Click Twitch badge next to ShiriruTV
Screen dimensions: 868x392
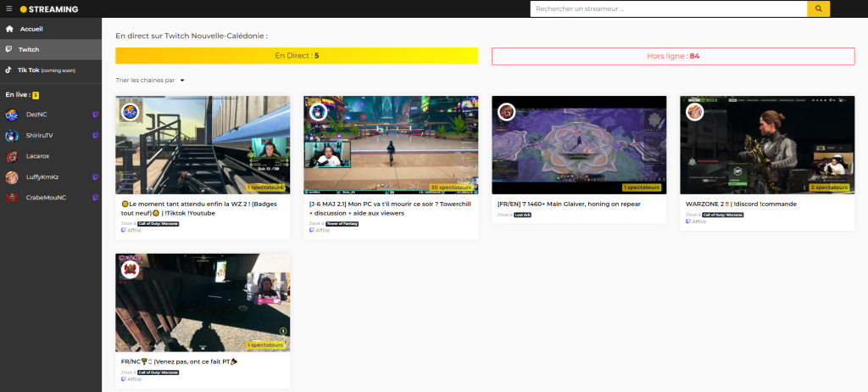[96, 135]
